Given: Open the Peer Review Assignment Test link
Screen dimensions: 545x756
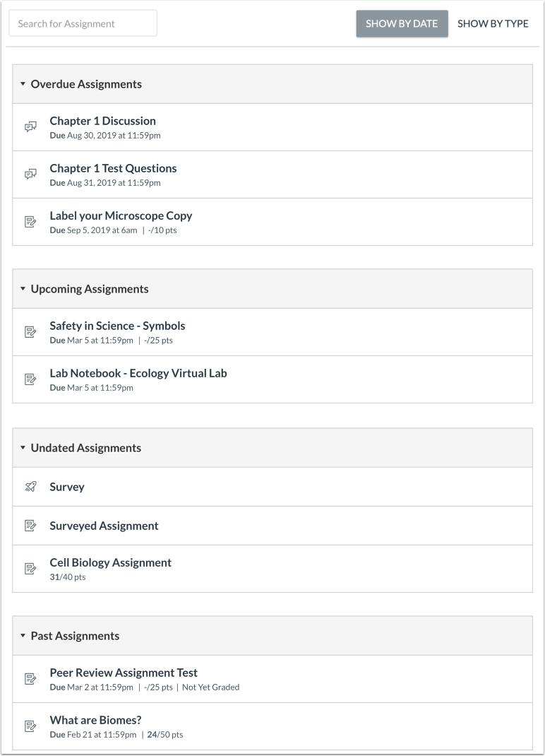Looking at the screenshot, I should (x=124, y=673).
